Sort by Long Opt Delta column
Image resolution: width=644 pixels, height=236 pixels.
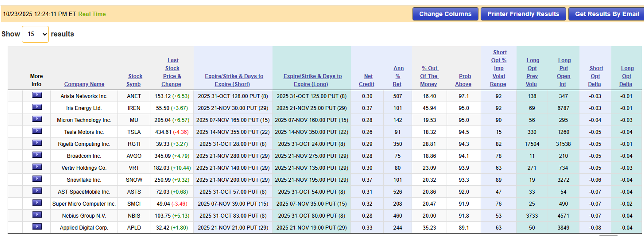click(x=626, y=76)
